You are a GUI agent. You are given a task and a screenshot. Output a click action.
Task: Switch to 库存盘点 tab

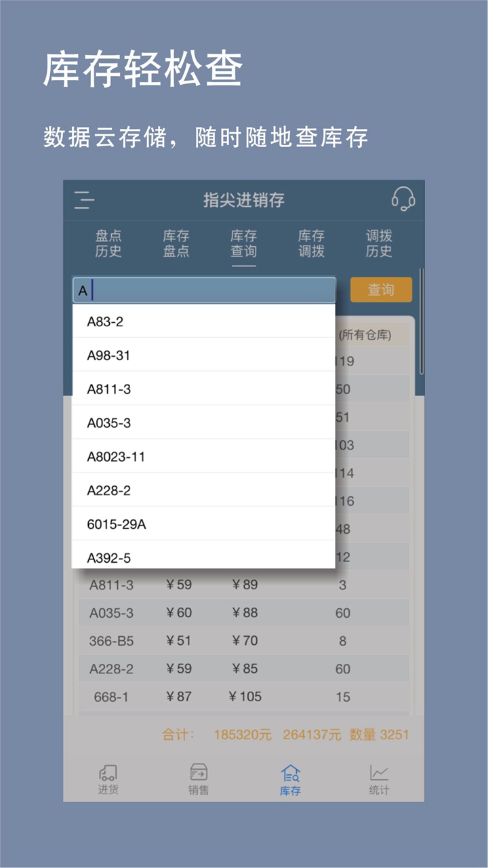point(176,243)
